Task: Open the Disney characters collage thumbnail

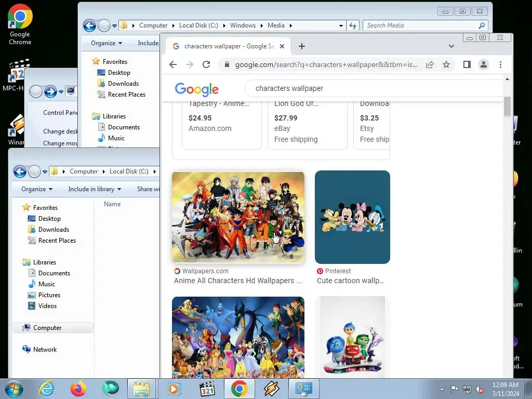Action: tap(238, 337)
